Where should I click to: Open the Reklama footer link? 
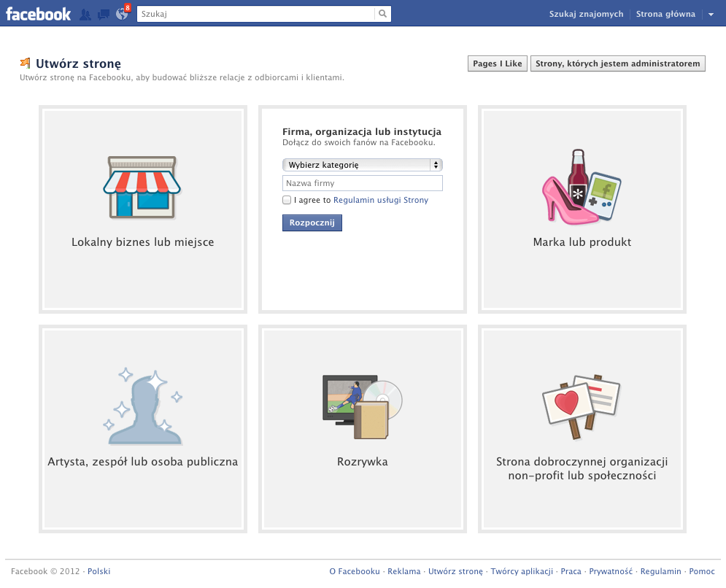[403, 571]
